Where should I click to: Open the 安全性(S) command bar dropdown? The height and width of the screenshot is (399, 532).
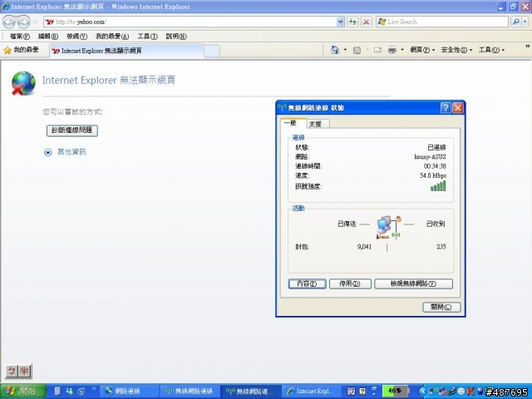tap(456, 50)
